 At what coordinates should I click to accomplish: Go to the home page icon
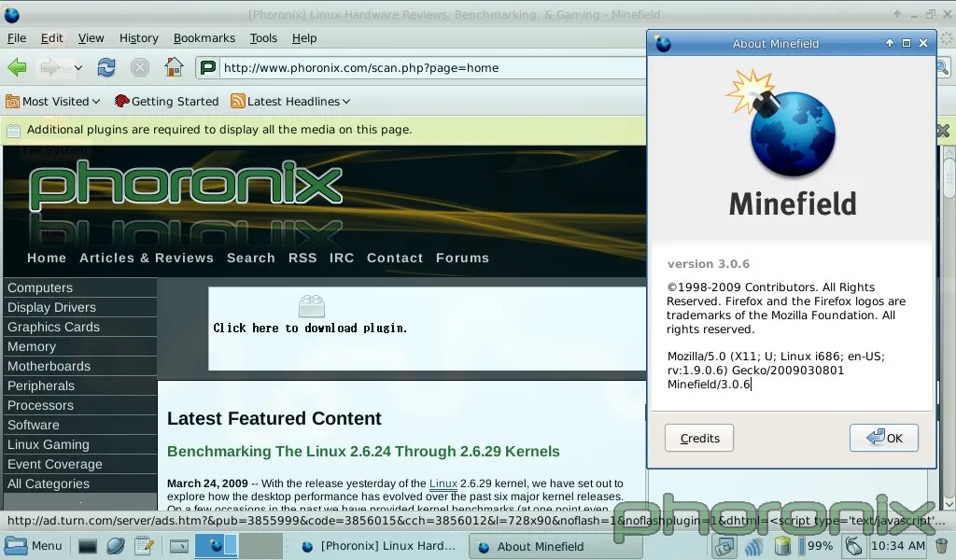(x=174, y=67)
